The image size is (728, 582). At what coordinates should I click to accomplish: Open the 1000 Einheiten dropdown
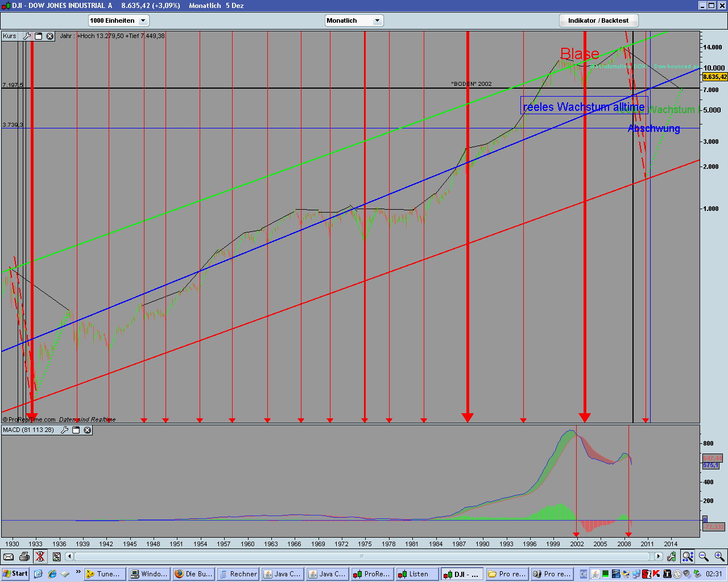click(118, 20)
